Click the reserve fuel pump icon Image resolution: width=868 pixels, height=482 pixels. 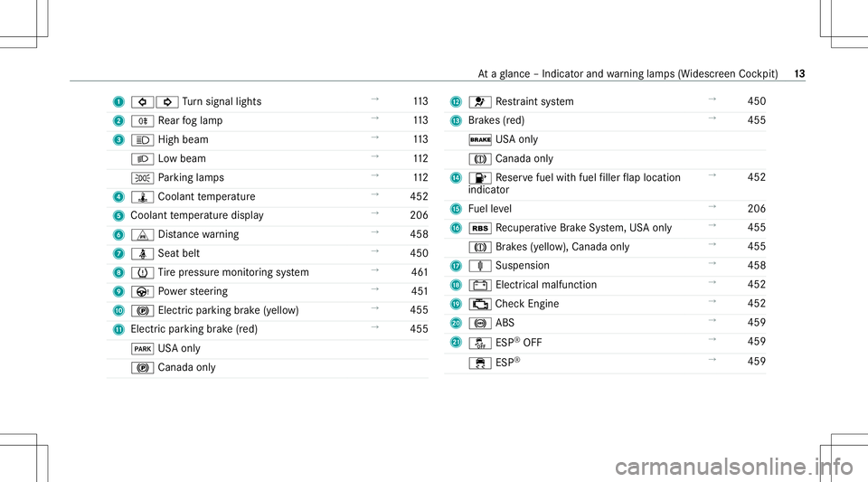480,178
